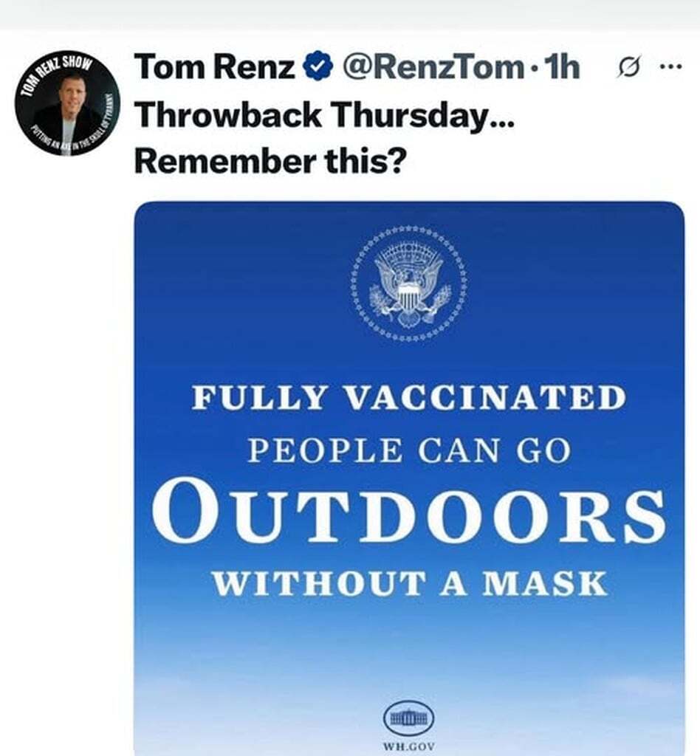Click the "Throwback Thursday..." tweet text
Viewport: 700px width, 756px height.
324,114
